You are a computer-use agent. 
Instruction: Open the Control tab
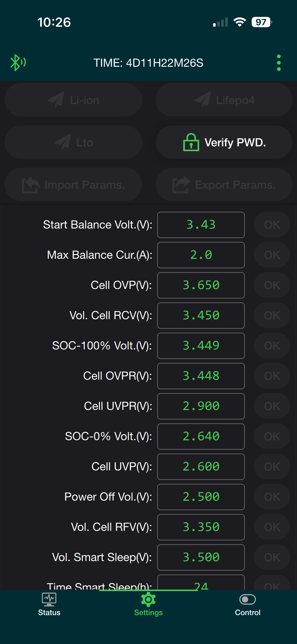coord(248,604)
